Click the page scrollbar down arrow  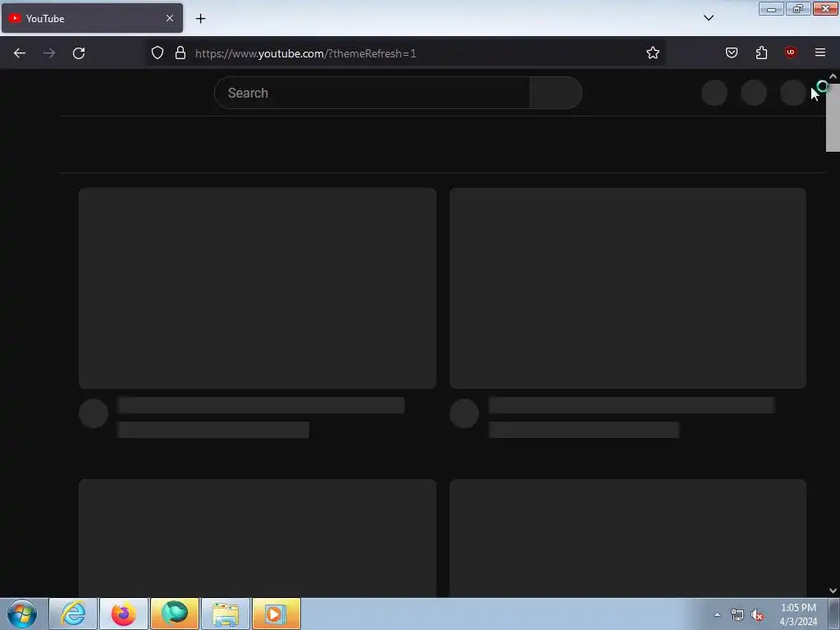click(x=833, y=591)
